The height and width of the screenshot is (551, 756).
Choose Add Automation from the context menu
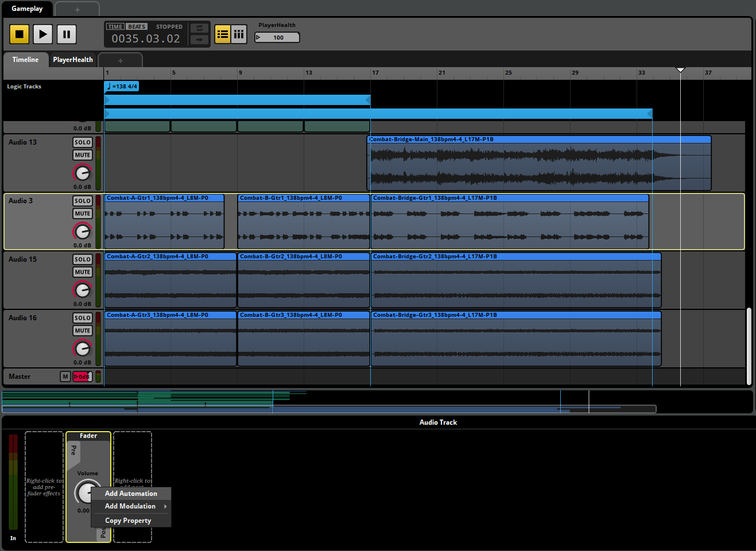(131, 494)
